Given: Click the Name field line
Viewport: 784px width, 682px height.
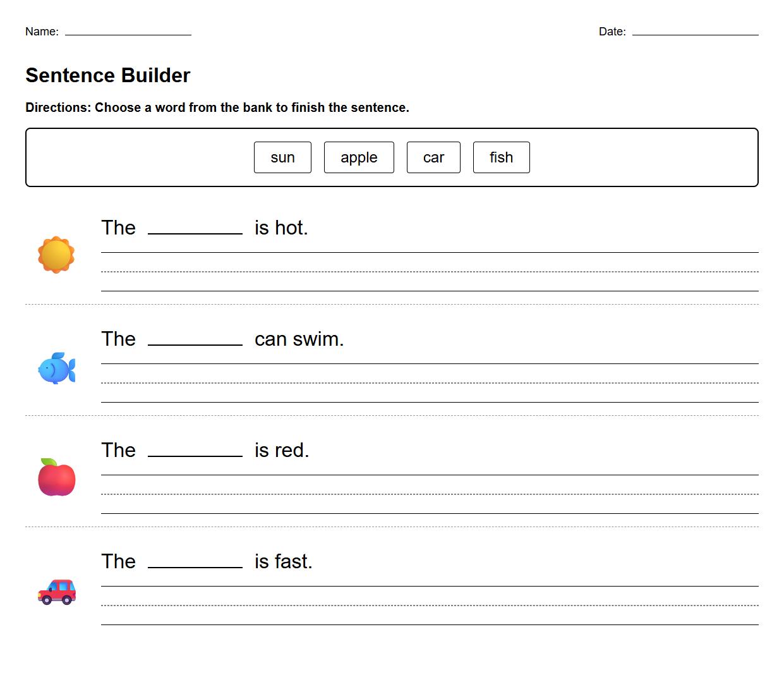Looking at the screenshot, I should click(128, 34).
